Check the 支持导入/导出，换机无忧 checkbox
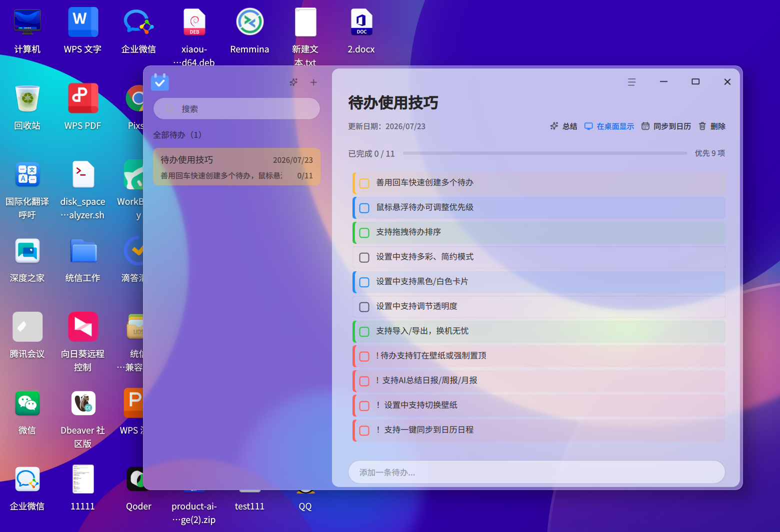This screenshot has width=780, height=532. point(364,332)
